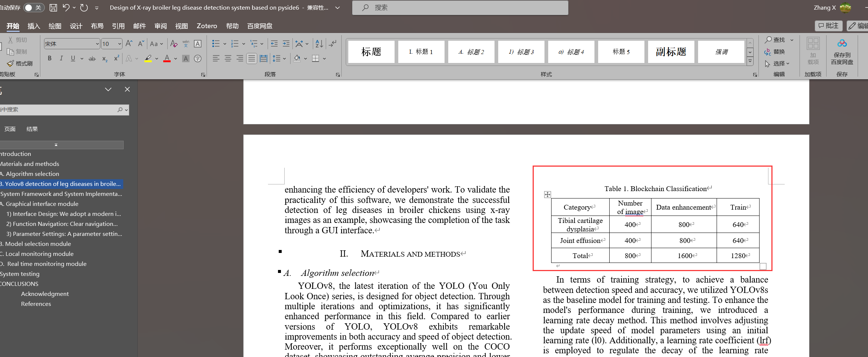The width and height of the screenshot is (868, 357).
Task: Toggle subscript formatting
Action: pos(105,59)
